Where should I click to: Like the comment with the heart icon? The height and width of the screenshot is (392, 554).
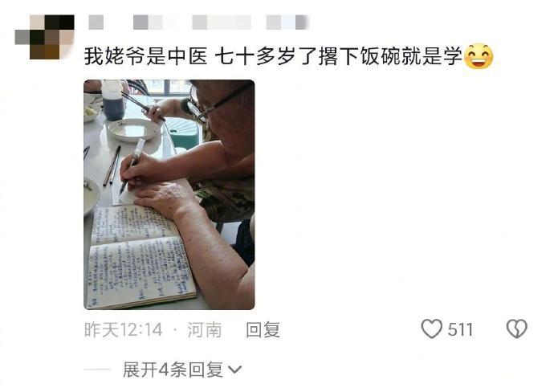431,329
